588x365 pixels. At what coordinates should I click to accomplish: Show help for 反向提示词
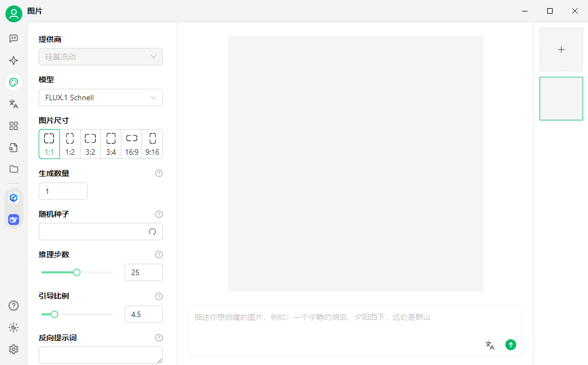point(159,338)
